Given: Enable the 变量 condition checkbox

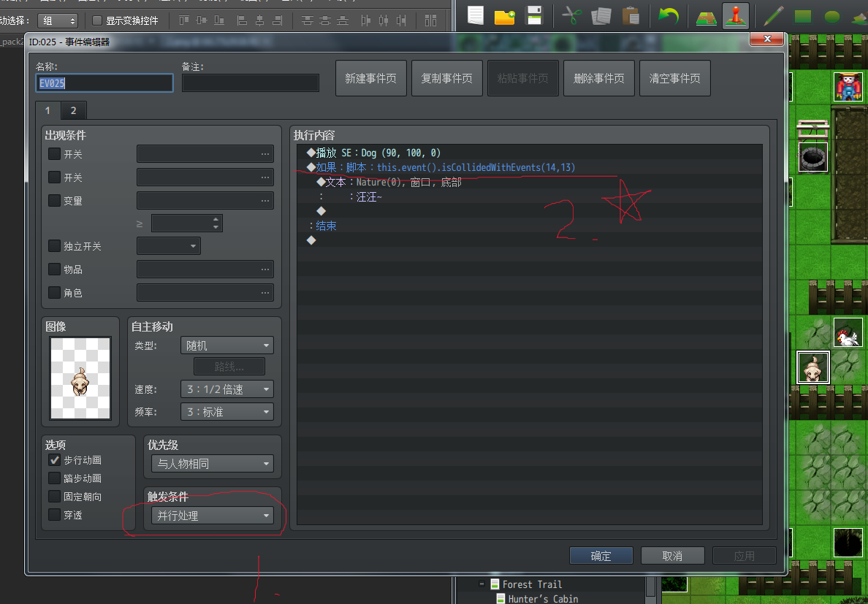Looking at the screenshot, I should click(x=54, y=200).
